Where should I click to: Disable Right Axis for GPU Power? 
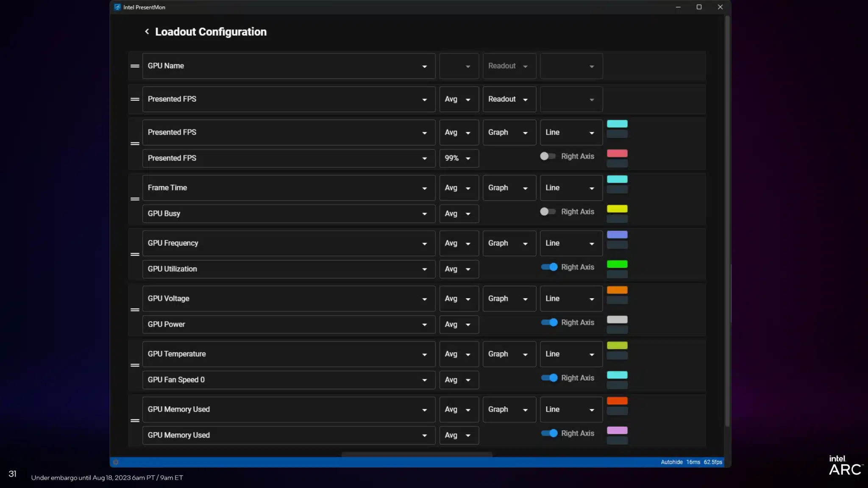(549, 323)
